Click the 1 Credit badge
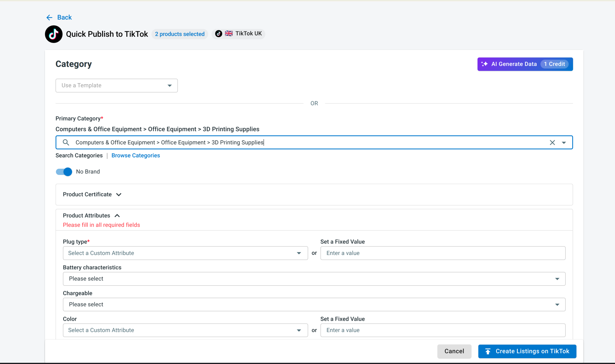Viewport: 615px width, 364px height. click(x=554, y=64)
